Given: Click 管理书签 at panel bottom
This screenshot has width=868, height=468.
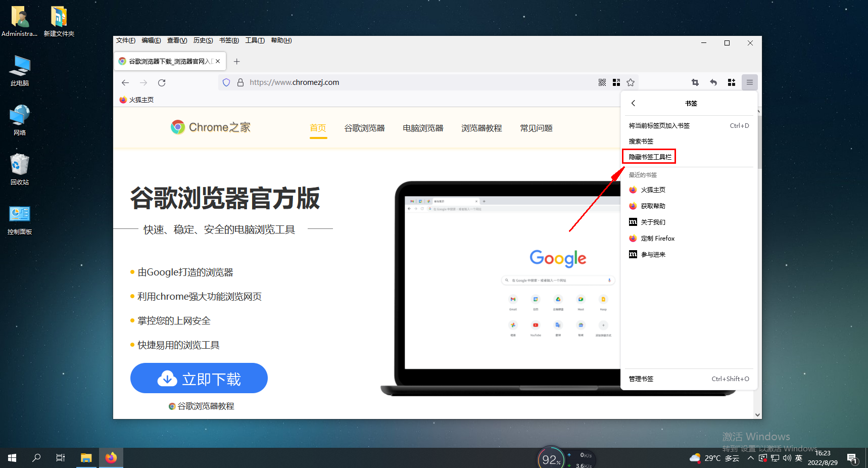Looking at the screenshot, I should coord(689,379).
